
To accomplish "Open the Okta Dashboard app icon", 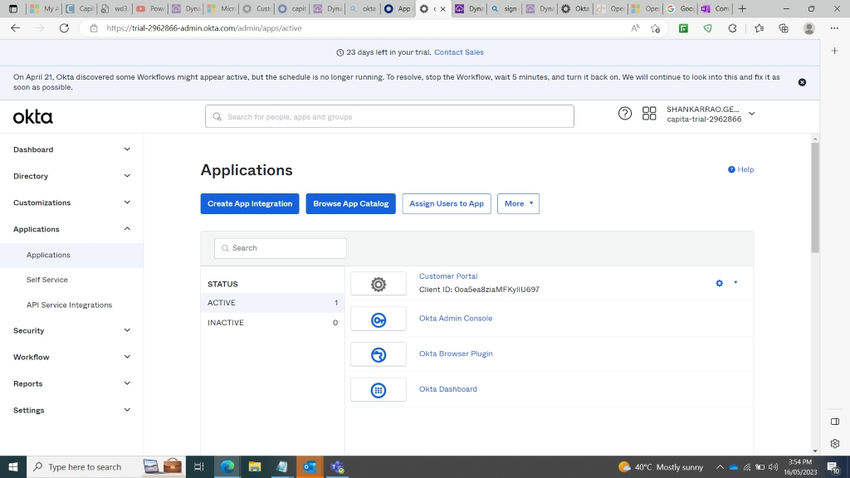I will coord(378,390).
